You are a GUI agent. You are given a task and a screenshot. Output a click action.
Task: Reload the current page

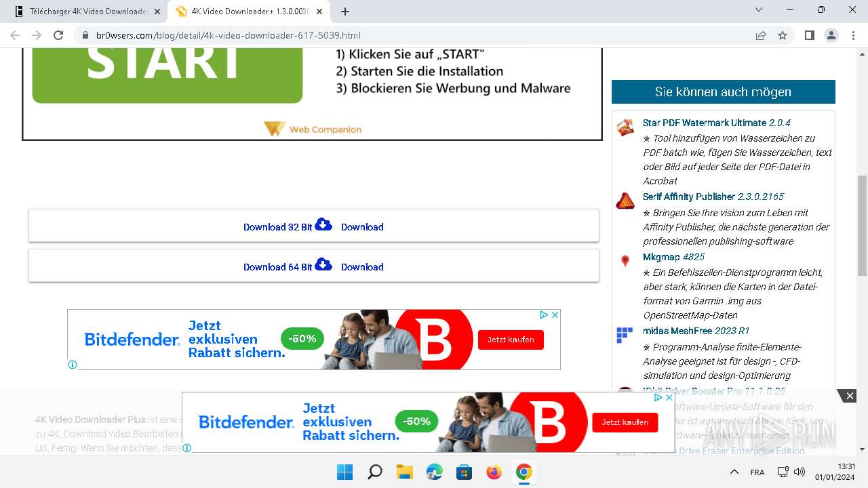click(x=58, y=35)
